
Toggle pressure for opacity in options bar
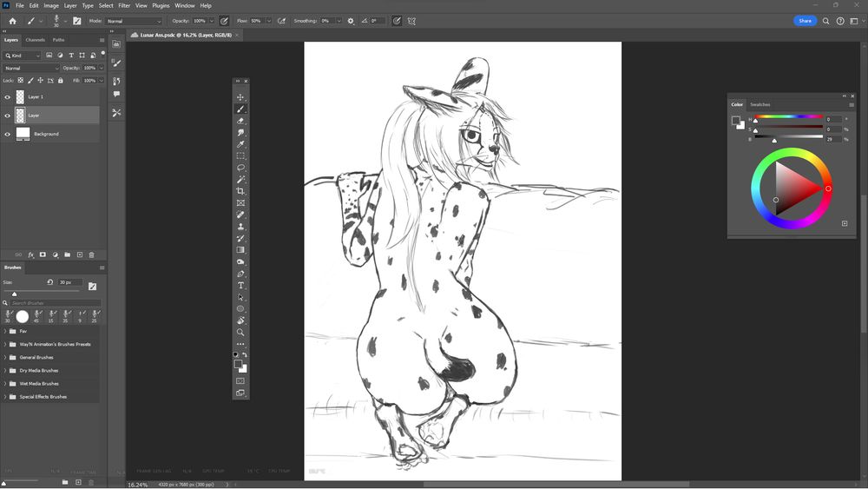(224, 21)
